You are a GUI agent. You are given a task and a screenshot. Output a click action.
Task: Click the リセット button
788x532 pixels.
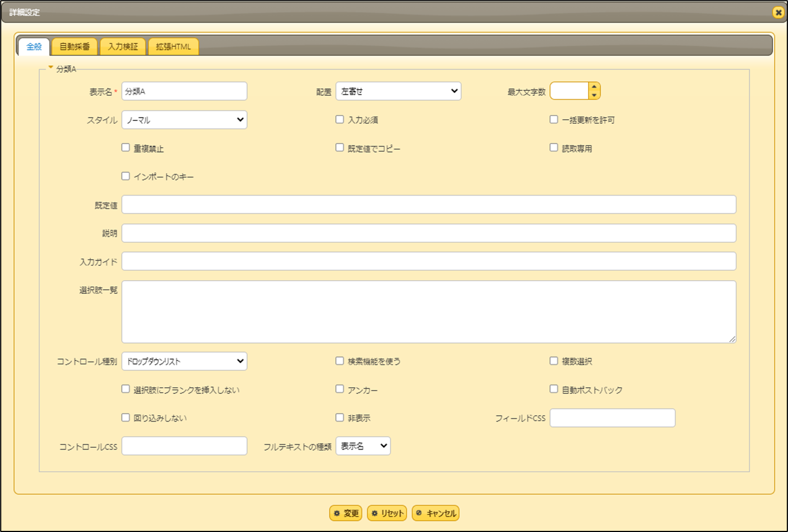click(387, 513)
